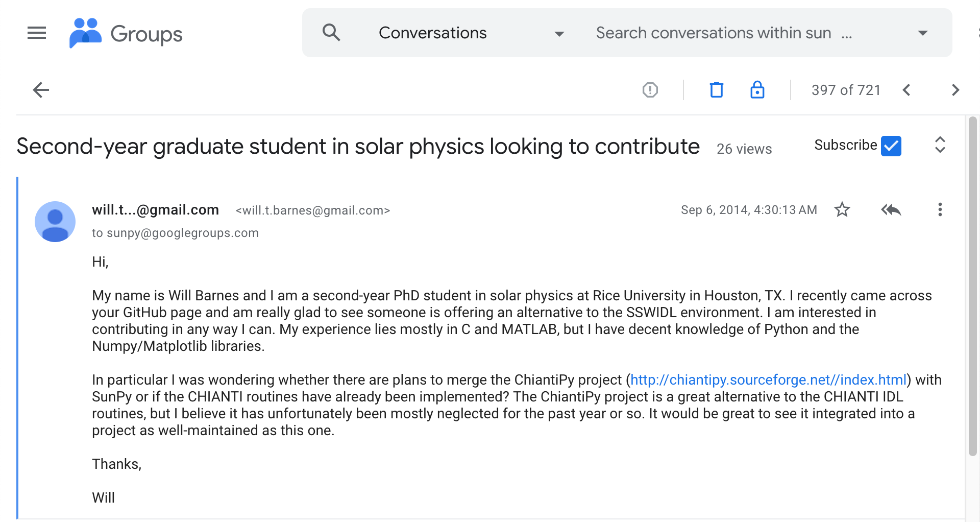
Task: Open the main hamburger menu
Action: 37,33
